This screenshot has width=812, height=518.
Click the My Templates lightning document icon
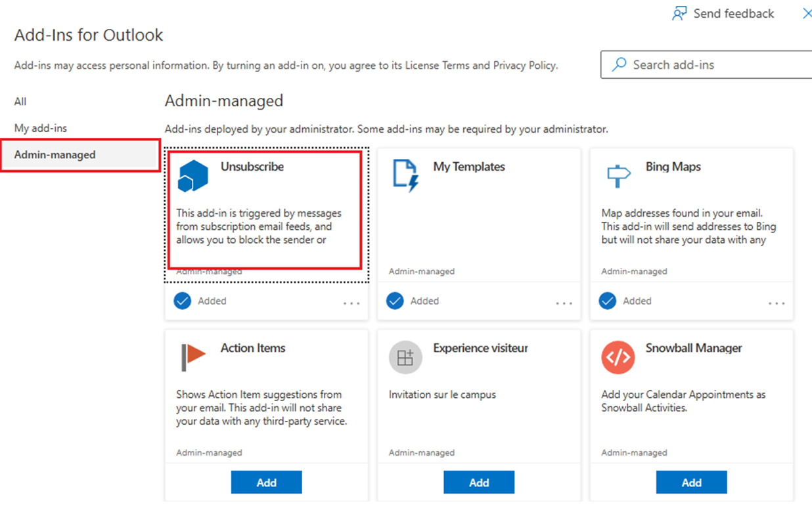tap(406, 174)
